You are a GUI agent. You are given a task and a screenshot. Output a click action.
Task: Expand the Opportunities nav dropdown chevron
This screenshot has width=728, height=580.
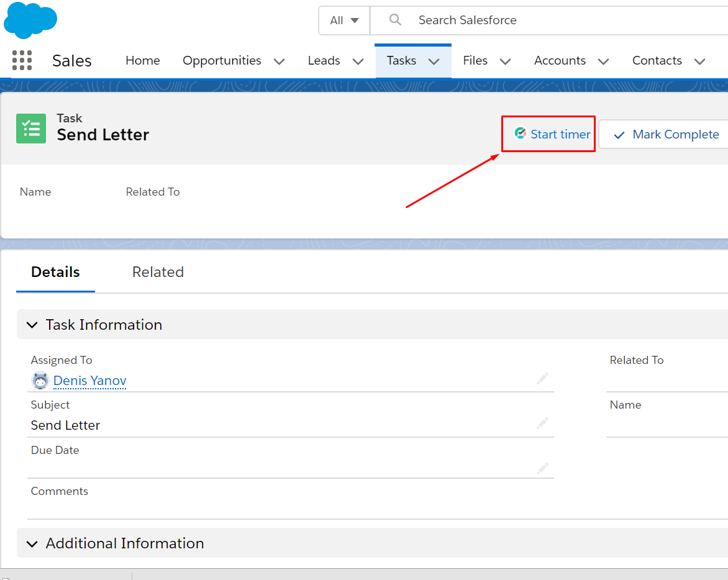tap(279, 61)
